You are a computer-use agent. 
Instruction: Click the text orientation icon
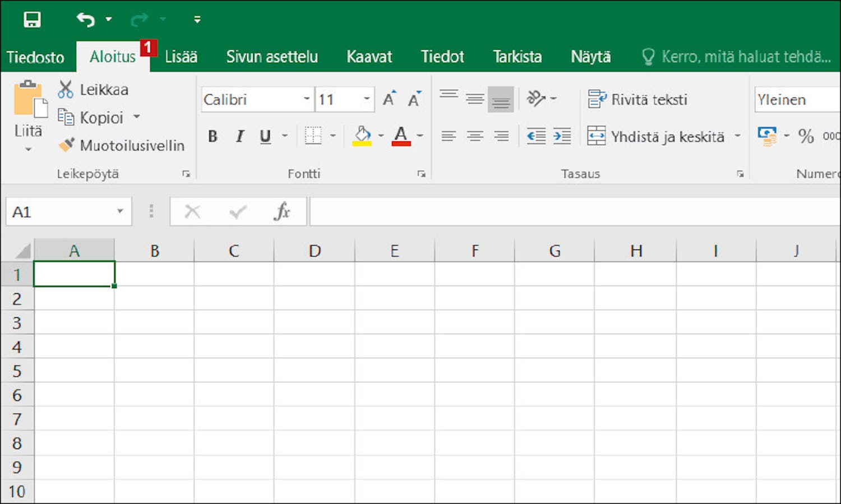pos(536,99)
